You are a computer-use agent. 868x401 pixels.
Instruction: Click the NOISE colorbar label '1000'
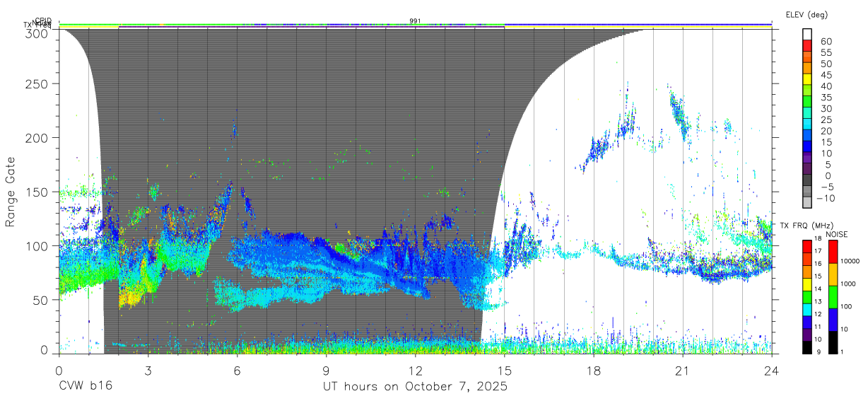click(x=848, y=284)
